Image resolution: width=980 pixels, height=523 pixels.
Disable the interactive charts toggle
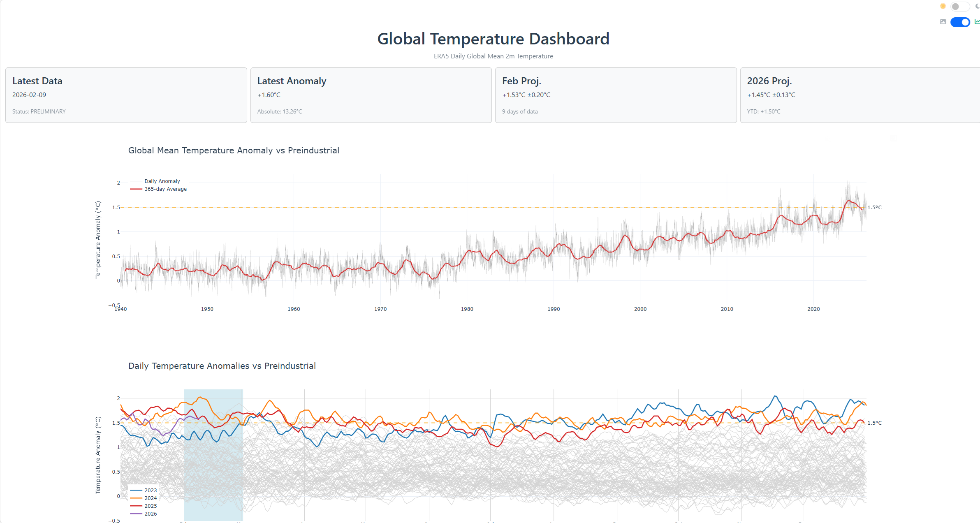click(x=960, y=22)
